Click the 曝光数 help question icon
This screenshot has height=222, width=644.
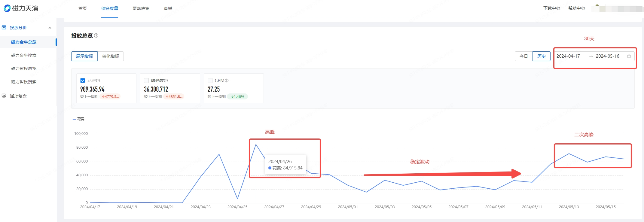pyautogui.click(x=166, y=81)
